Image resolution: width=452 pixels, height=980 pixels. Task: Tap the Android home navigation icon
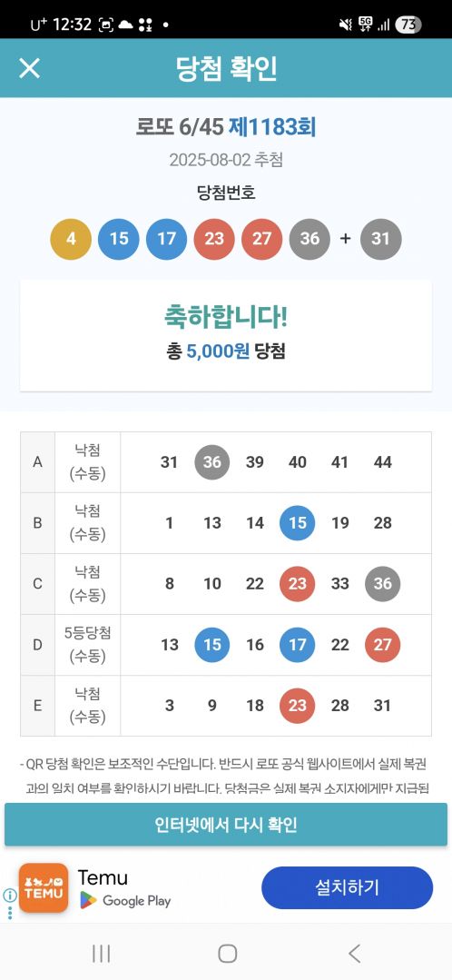(x=227, y=953)
